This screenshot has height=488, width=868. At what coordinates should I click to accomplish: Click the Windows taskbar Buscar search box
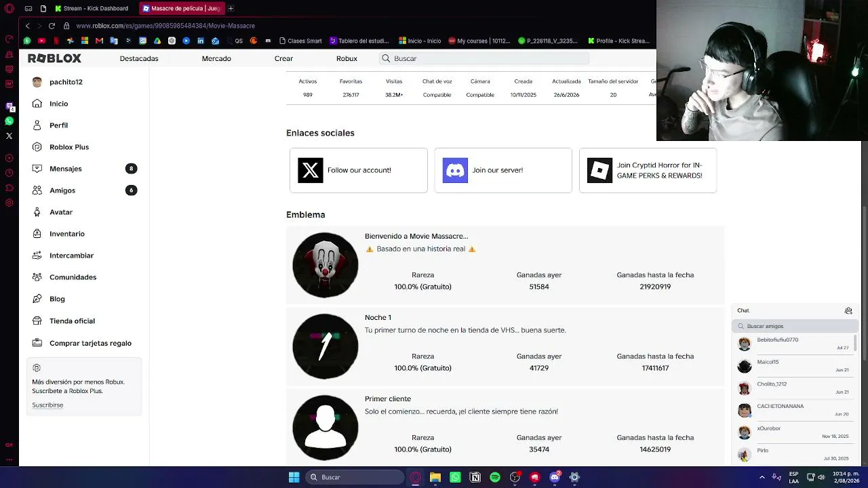pyautogui.click(x=356, y=477)
